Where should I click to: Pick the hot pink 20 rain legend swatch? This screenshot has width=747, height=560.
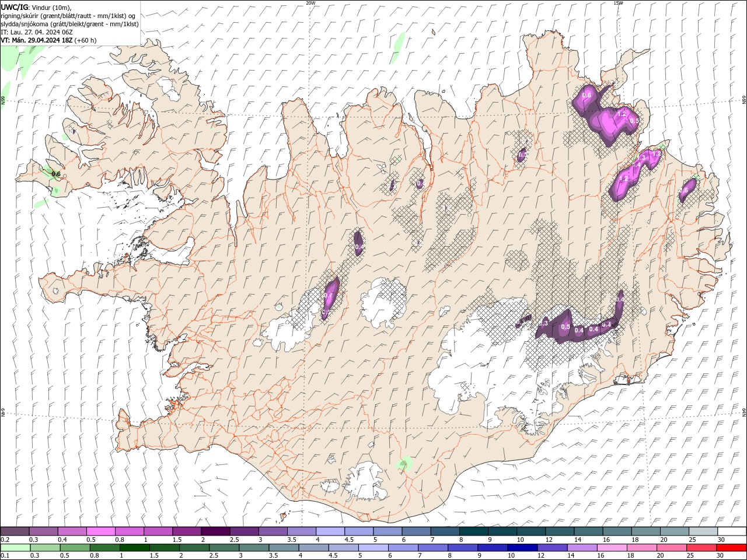tap(671, 548)
